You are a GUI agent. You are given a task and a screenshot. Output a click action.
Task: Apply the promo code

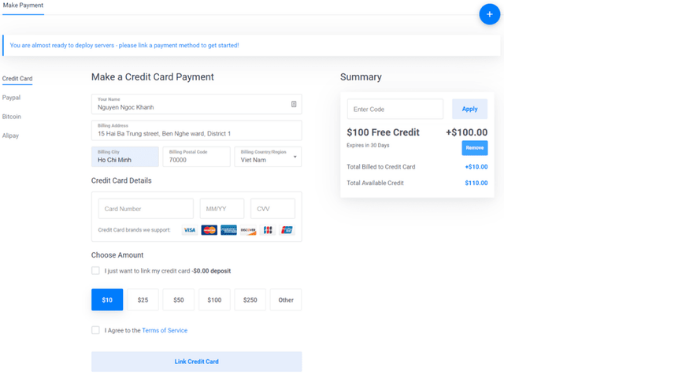(x=470, y=109)
